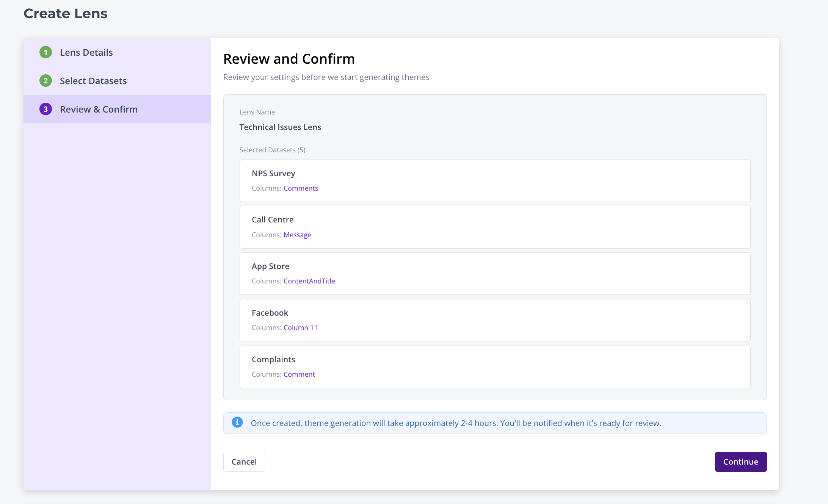
Task: Click the Comment column under Complaints
Action: (x=299, y=374)
